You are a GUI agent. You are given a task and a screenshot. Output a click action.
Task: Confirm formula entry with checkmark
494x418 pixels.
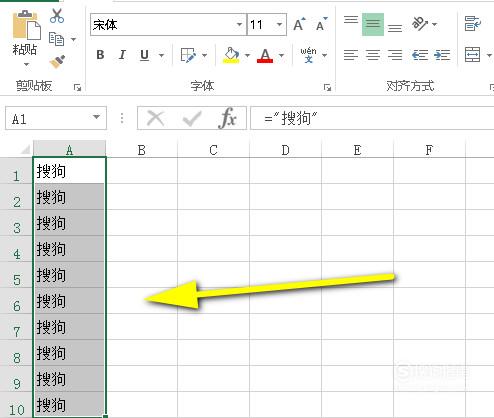(x=192, y=118)
